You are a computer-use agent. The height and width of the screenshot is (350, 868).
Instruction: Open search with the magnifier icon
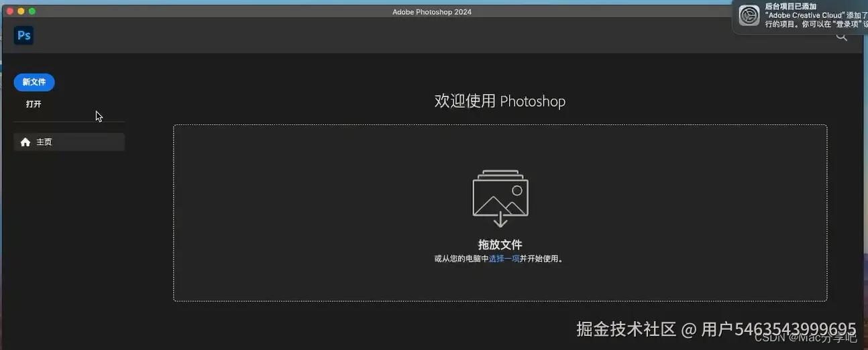click(841, 37)
